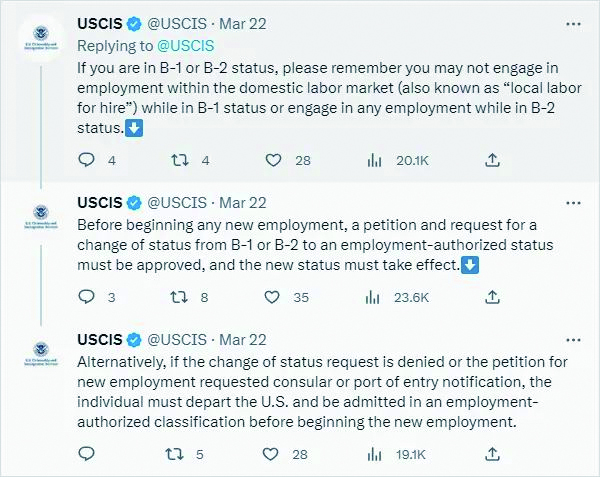This screenshot has height=477, width=600.
Task: Open USCIS profile name on first tweet
Action: coord(100,24)
